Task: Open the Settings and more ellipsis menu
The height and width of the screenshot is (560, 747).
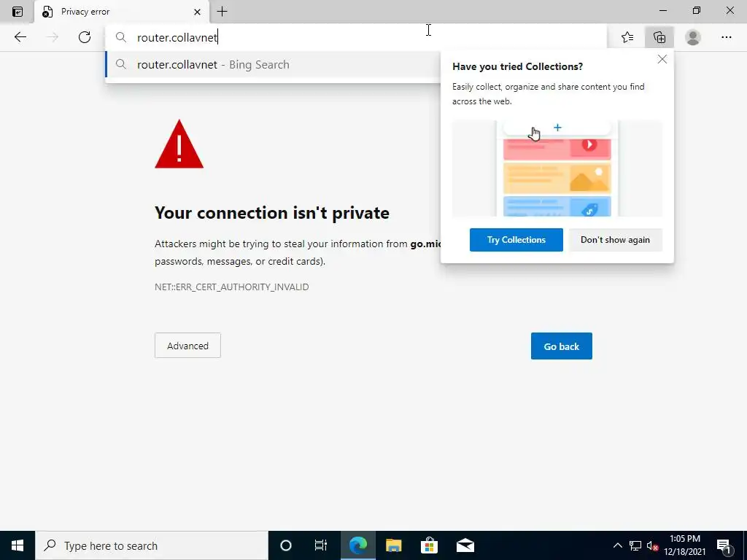Action: point(726,37)
